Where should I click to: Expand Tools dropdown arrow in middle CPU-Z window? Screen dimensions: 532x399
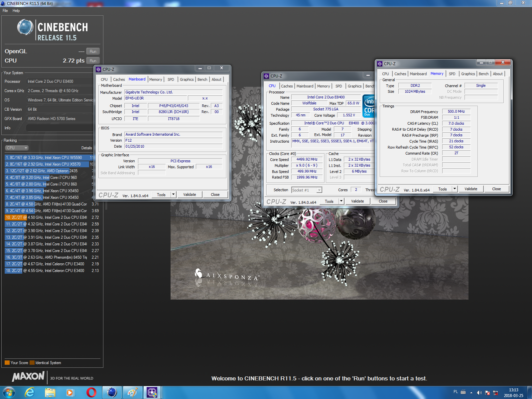341,201
